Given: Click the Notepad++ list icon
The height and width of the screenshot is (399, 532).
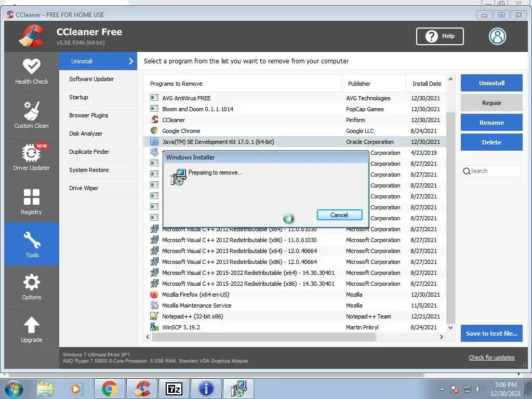Looking at the screenshot, I should coord(154,316).
